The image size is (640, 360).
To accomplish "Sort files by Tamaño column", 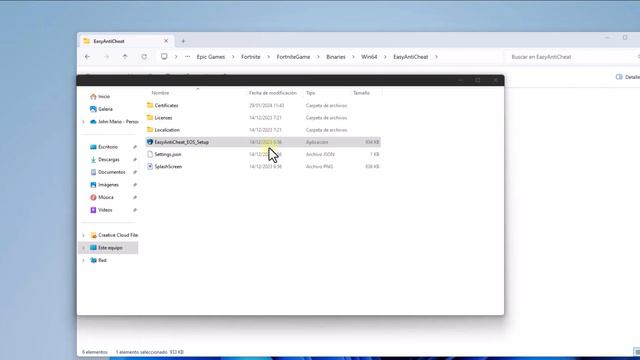I will coord(361,93).
